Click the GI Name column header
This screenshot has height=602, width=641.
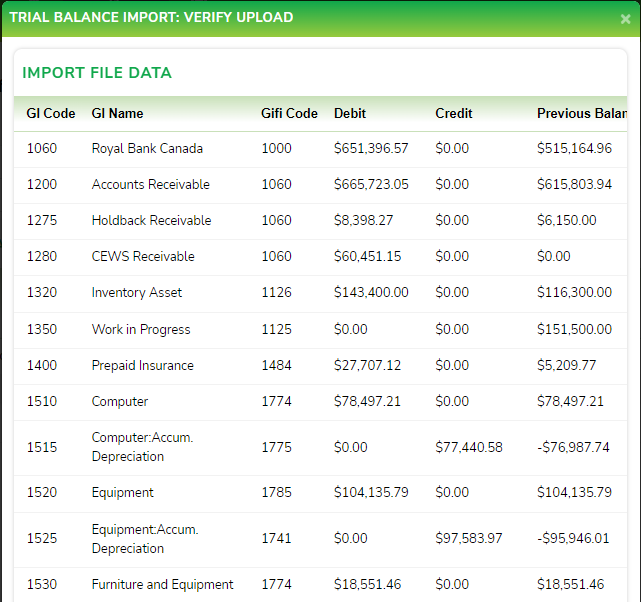[x=117, y=113]
